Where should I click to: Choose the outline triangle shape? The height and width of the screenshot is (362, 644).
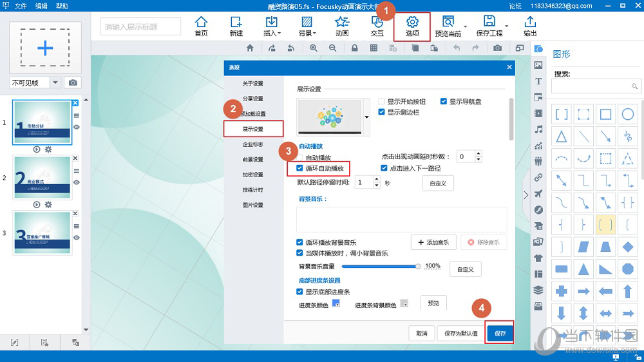point(562,136)
